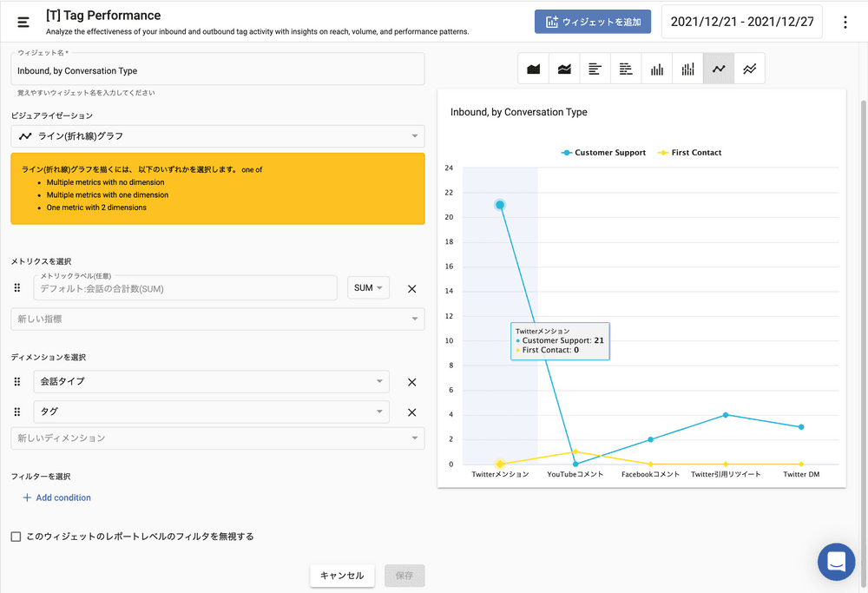Select the area chart visualization icon
This screenshot has height=593, width=868.
(x=534, y=69)
